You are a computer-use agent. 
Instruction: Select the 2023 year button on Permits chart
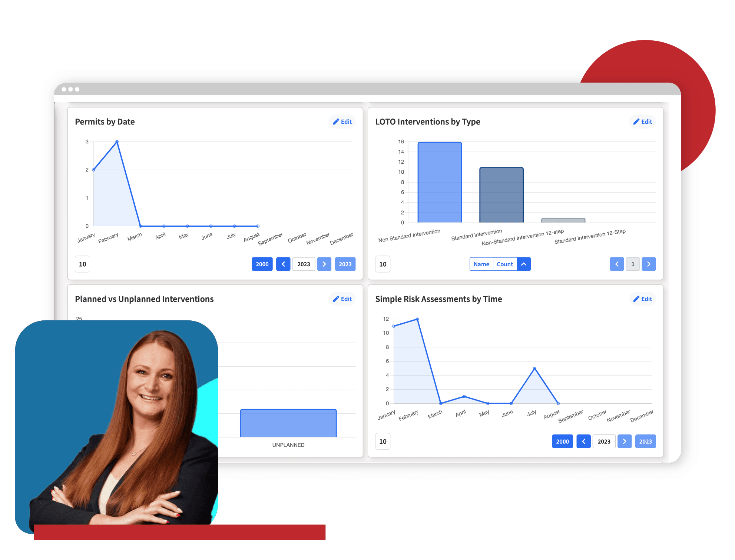(344, 264)
